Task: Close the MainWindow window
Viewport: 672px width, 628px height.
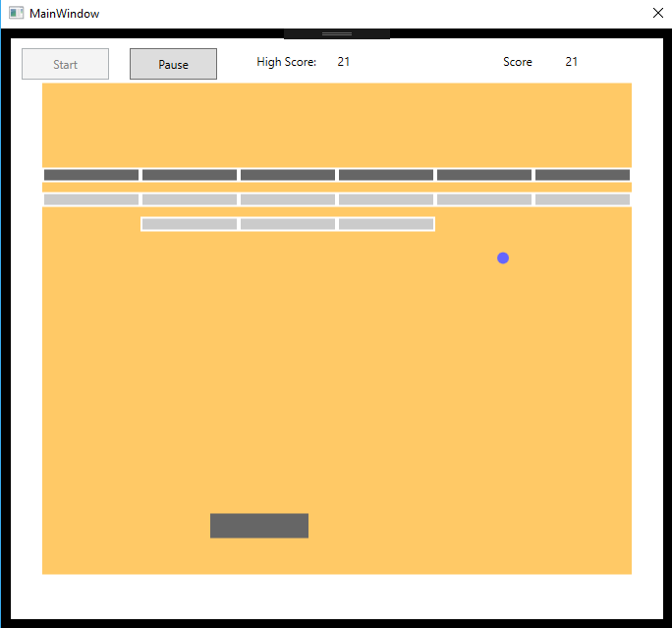Action: point(658,14)
